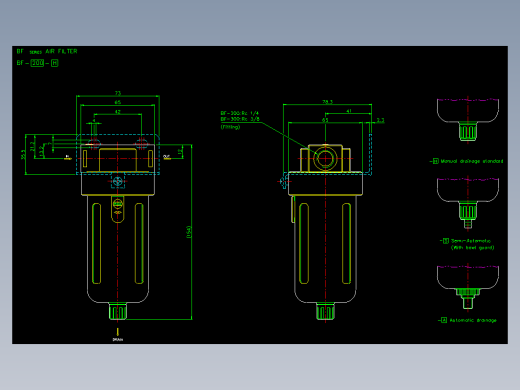Click the 'IN' port arrow label

(x=68, y=157)
